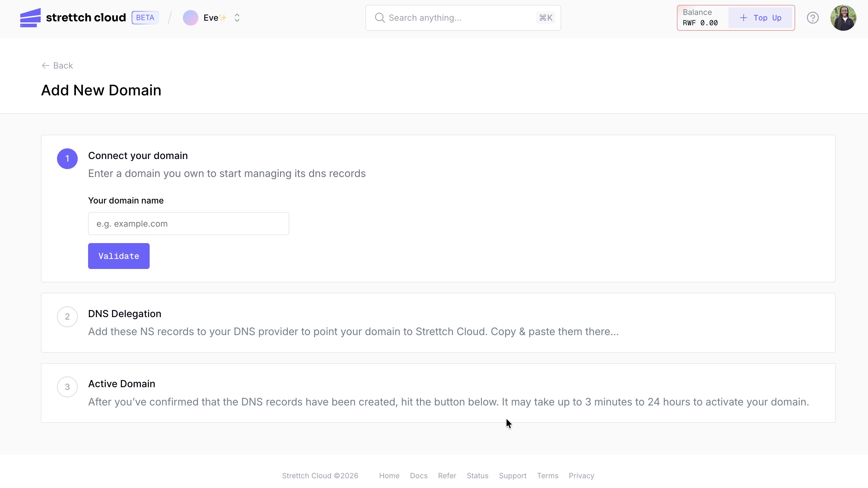The image size is (868, 488).
Task: Open the user profile avatar
Action: (843, 18)
